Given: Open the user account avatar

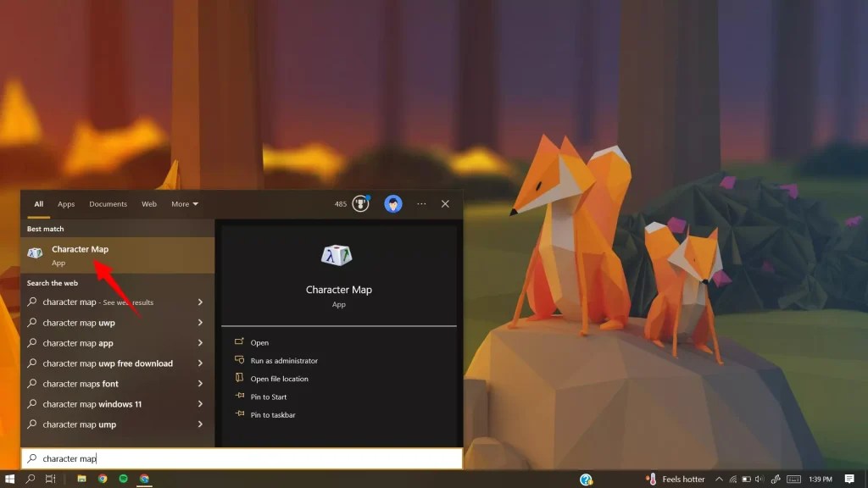Looking at the screenshot, I should pos(393,203).
